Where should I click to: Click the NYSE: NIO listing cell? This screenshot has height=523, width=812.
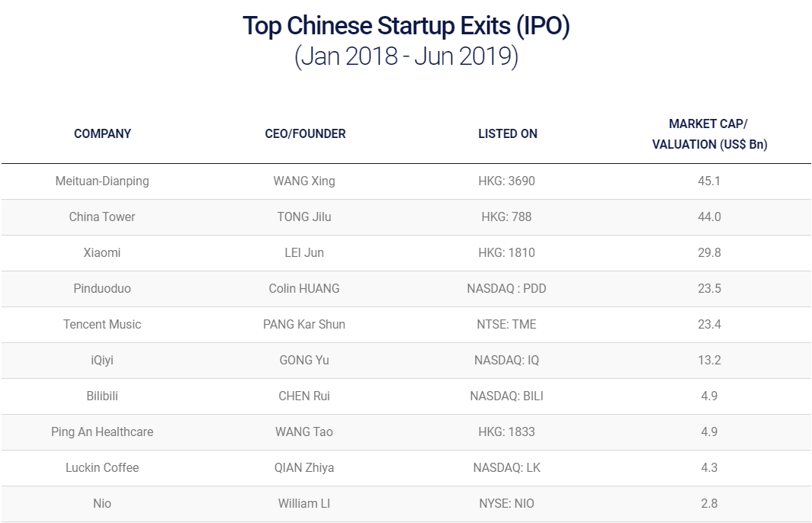[x=506, y=503]
